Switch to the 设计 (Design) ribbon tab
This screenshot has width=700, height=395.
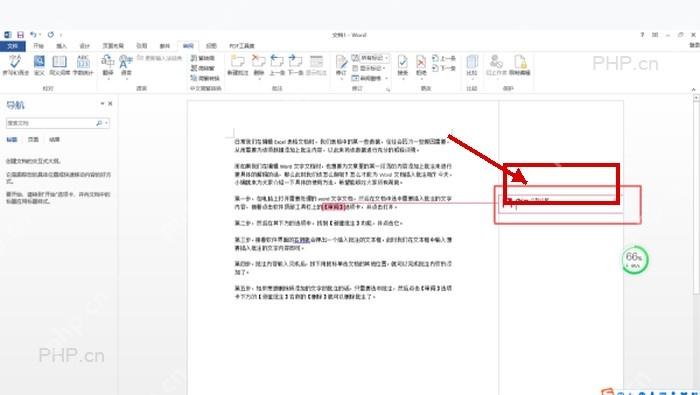84,46
